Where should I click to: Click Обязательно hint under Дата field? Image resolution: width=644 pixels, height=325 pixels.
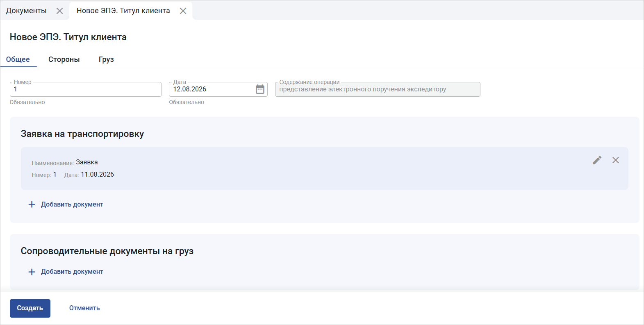pyautogui.click(x=187, y=102)
